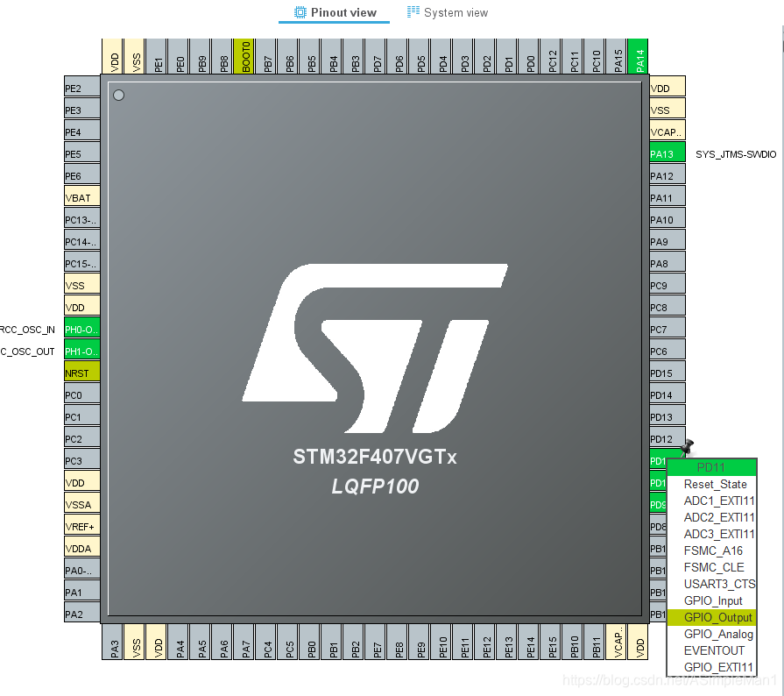Click the NRST pin
This screenshot has height=696, width=784.
(x=82, y=373)
